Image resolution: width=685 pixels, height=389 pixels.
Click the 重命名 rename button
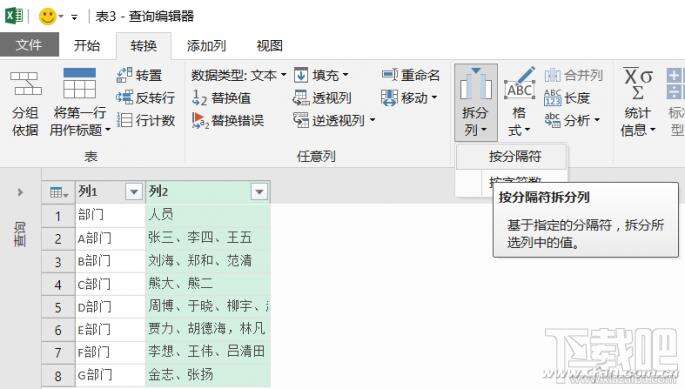[411, 75]
